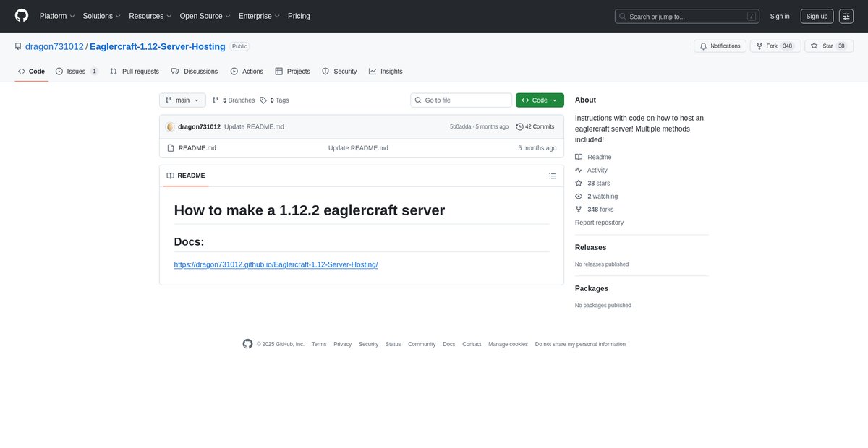The image size is (868, 448).
Task: Click the Go to file input
Action: [x=461, y=100]
